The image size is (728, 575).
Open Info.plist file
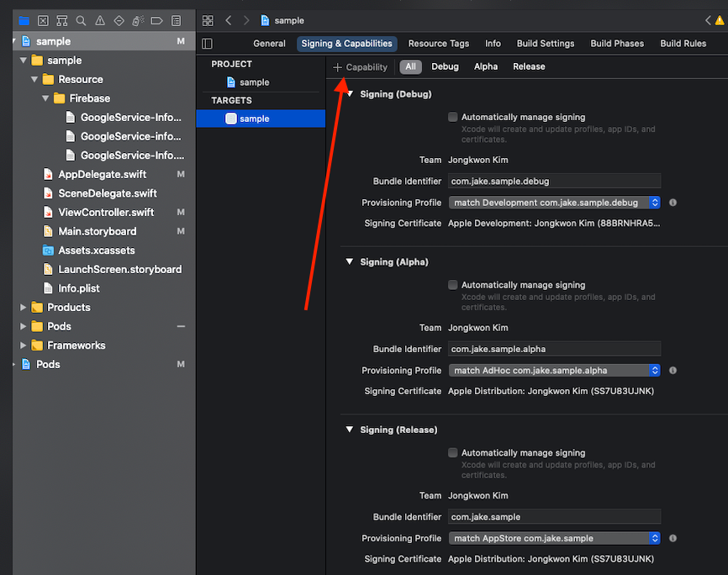(78, 288)
